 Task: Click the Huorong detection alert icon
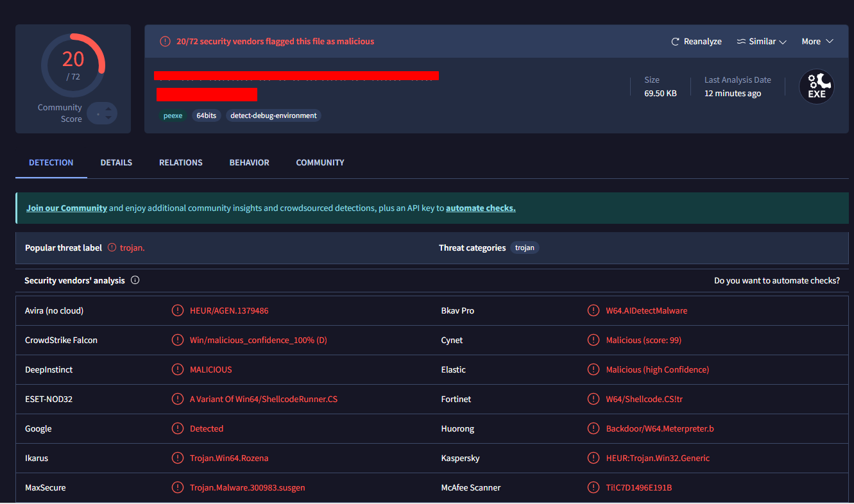[x=594, y=428]
